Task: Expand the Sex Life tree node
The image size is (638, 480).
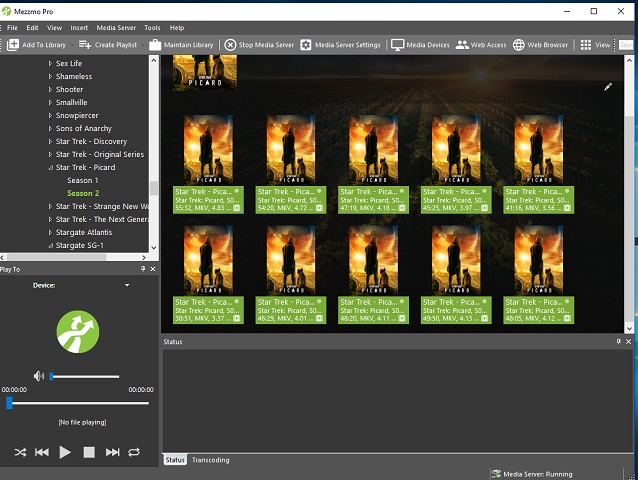Action: [x=50, y=63]
